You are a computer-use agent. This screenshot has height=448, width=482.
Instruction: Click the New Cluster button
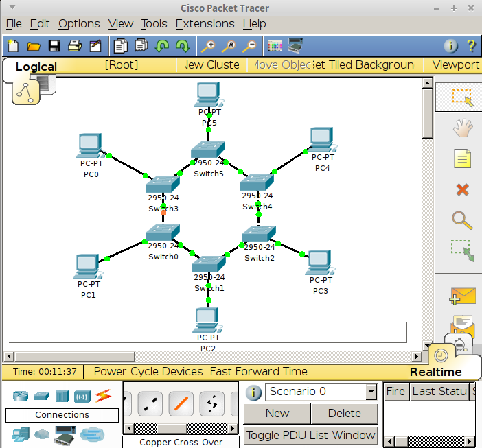click(211, 65)
